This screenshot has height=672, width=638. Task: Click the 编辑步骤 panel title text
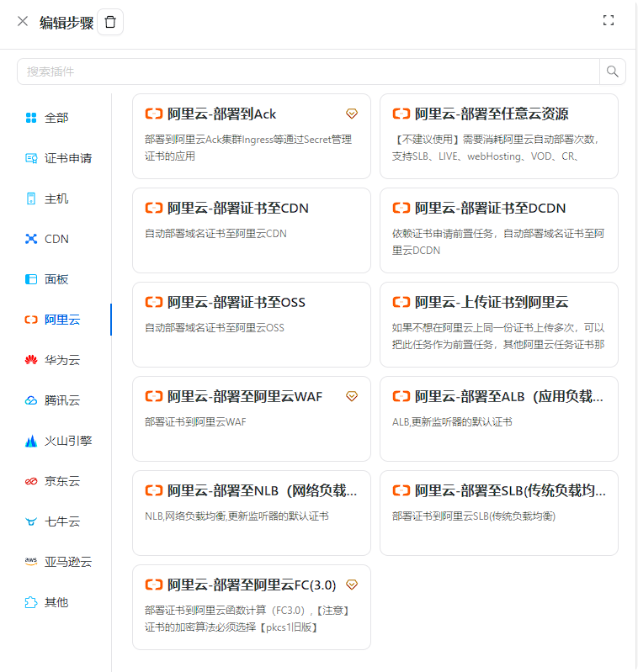point(66,23)
